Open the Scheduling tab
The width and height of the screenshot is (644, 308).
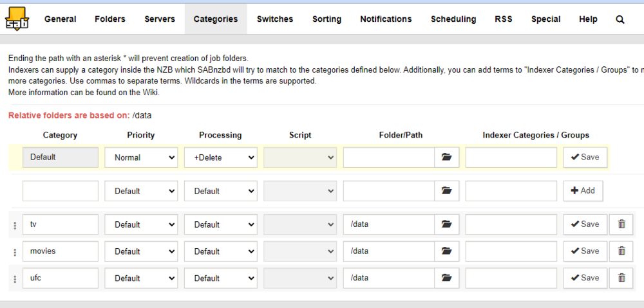(453, 19)
